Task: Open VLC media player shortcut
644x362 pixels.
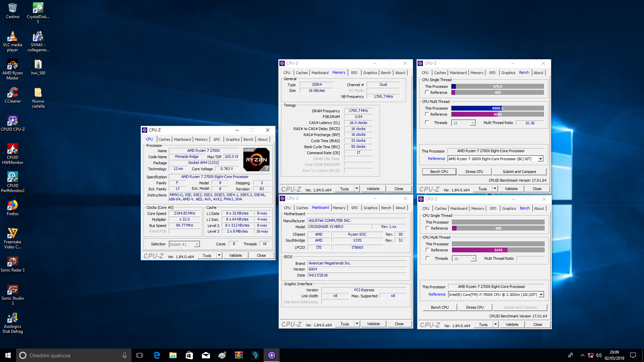Action: click(12, 37)
